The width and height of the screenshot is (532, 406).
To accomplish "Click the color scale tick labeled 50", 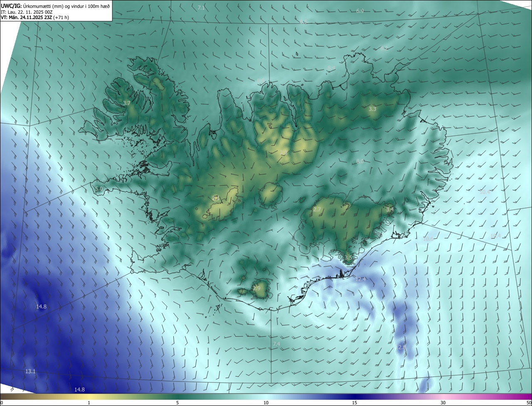I will [529, 403].
